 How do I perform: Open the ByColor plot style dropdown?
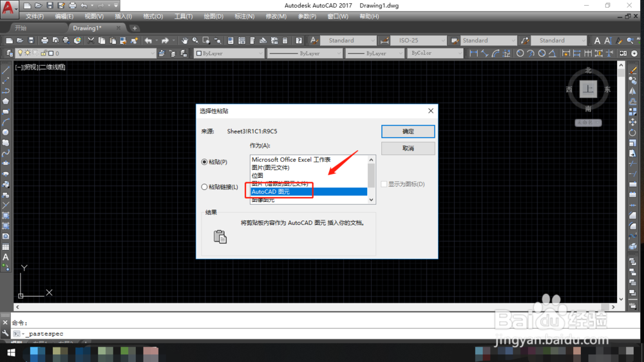[x=435, y=53]
